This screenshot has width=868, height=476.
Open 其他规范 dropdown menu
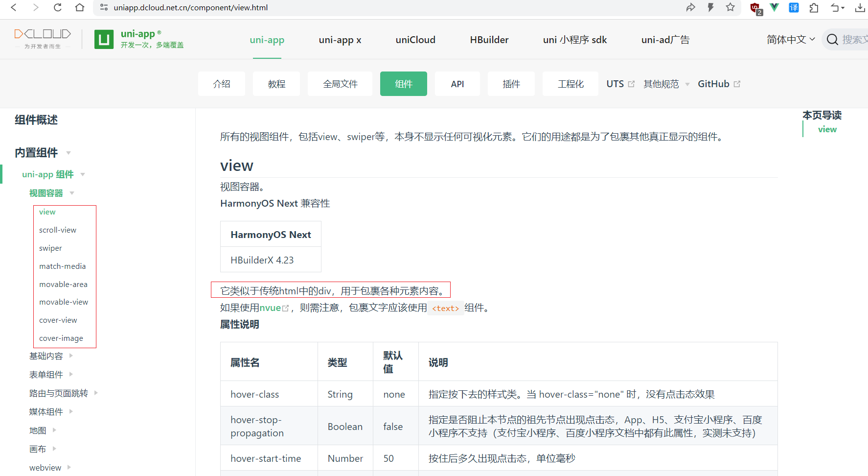pos(666,84)
